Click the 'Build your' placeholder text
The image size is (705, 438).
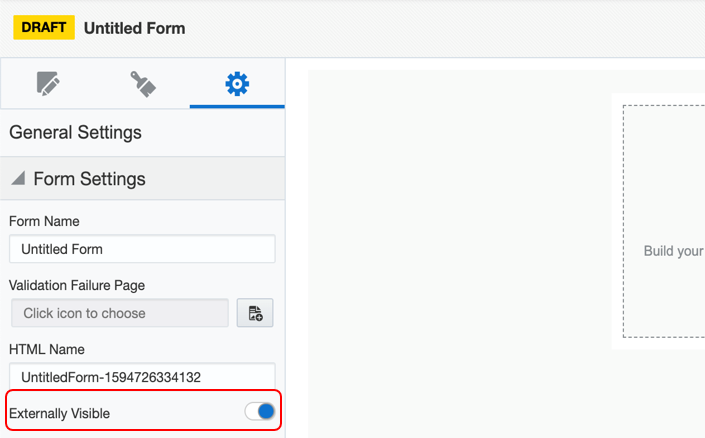tap(673, 251)
